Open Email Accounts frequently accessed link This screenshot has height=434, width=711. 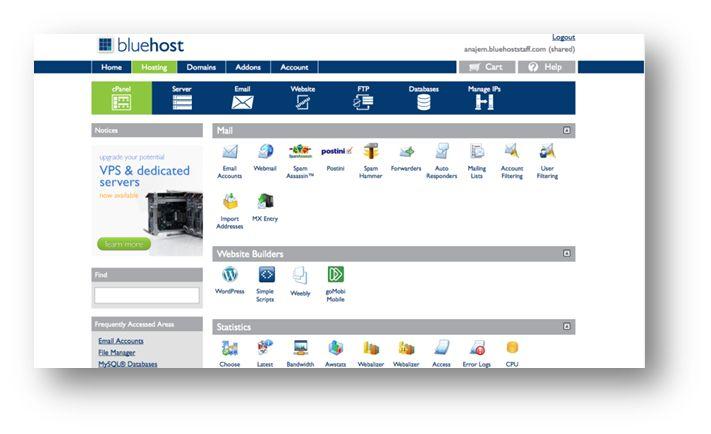pos(121,341)
